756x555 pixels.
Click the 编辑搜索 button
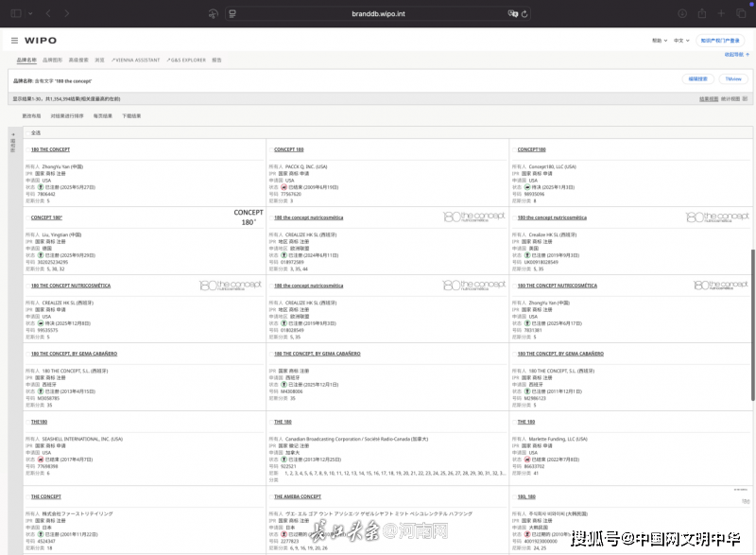click(697, 79)
